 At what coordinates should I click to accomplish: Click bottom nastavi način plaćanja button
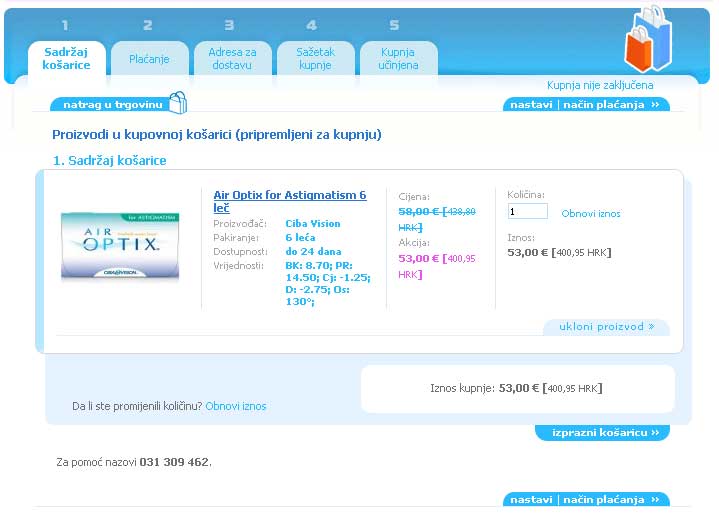[586, 499]
